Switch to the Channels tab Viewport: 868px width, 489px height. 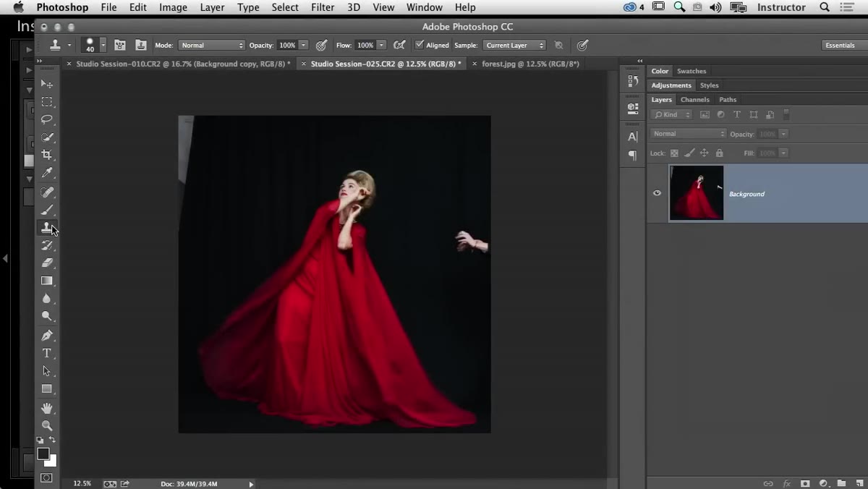click(x=694, y=100)
